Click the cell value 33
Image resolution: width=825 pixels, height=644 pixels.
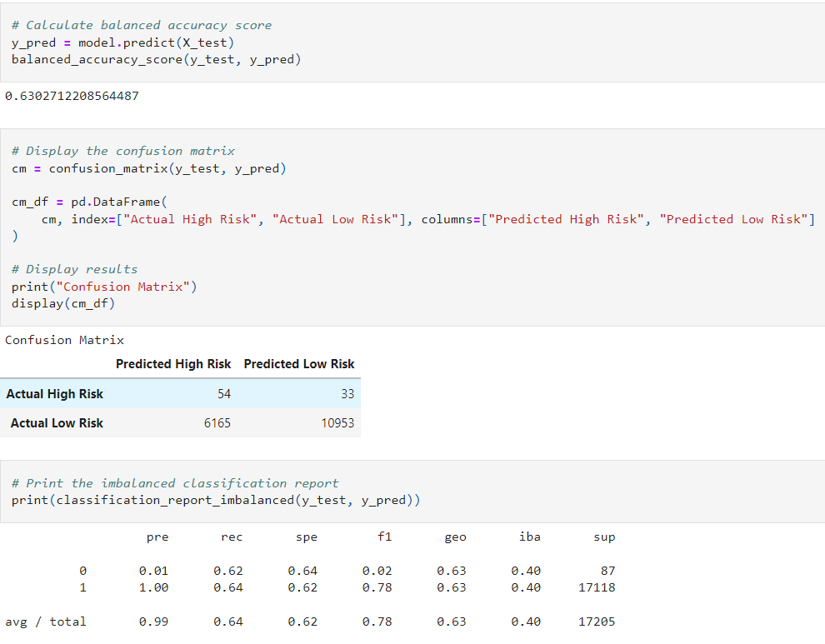tap(347, 394)
